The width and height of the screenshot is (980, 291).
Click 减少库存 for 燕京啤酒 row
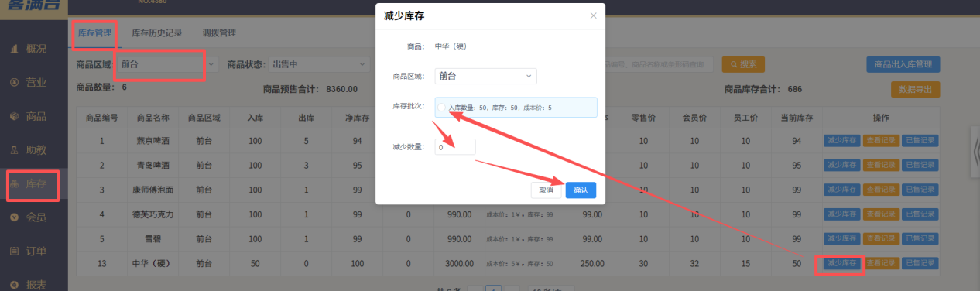(841, 141)
